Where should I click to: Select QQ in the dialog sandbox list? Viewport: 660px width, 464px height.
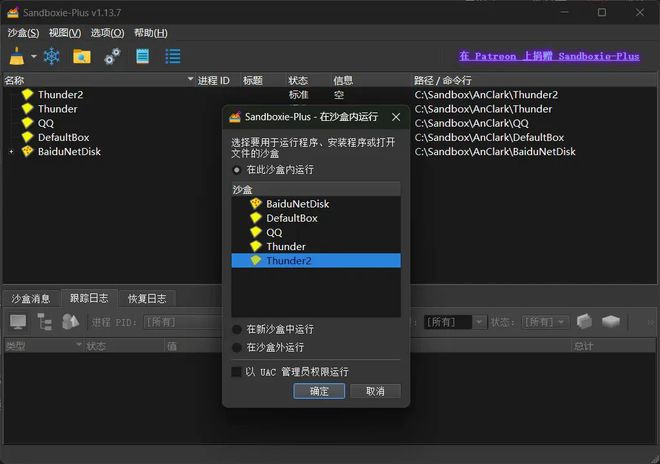point(274,232)
